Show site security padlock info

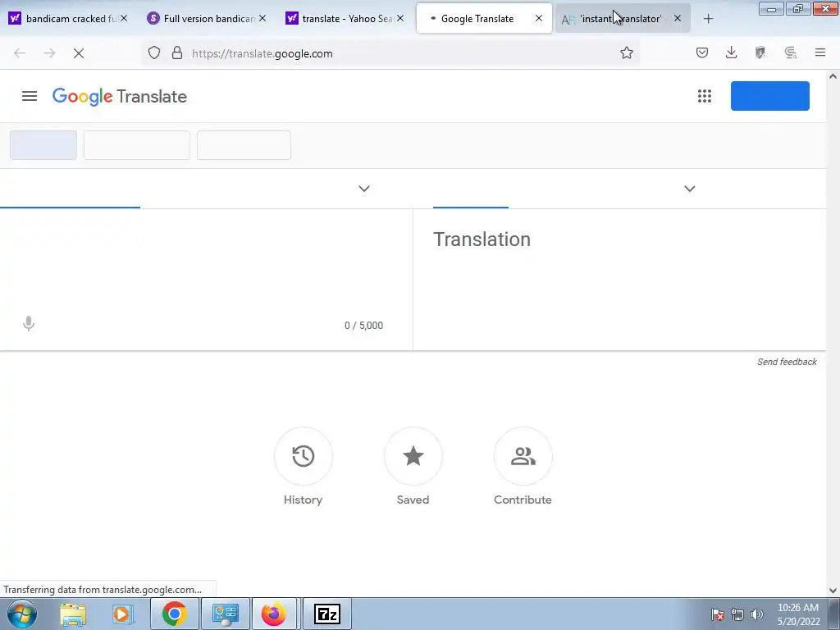177,53
